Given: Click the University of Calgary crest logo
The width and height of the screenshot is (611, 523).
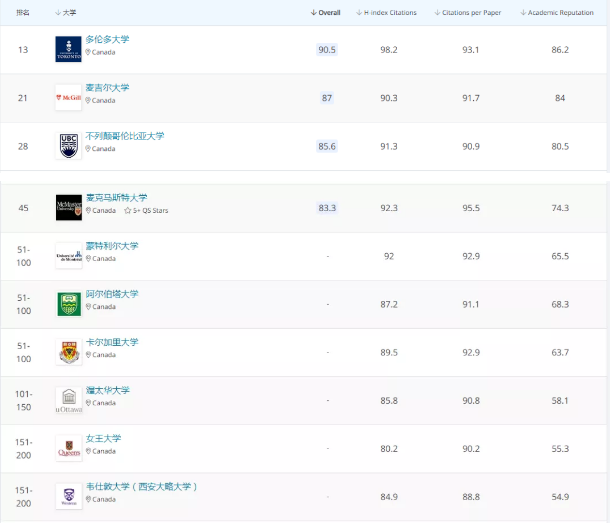Looking at the screenshot, I should click(x=69, y=352).
